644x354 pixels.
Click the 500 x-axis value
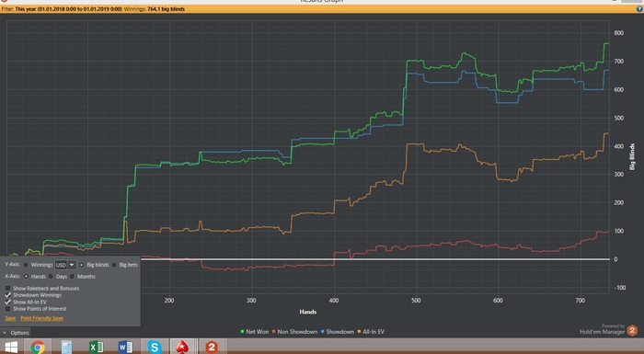point(416,300)
